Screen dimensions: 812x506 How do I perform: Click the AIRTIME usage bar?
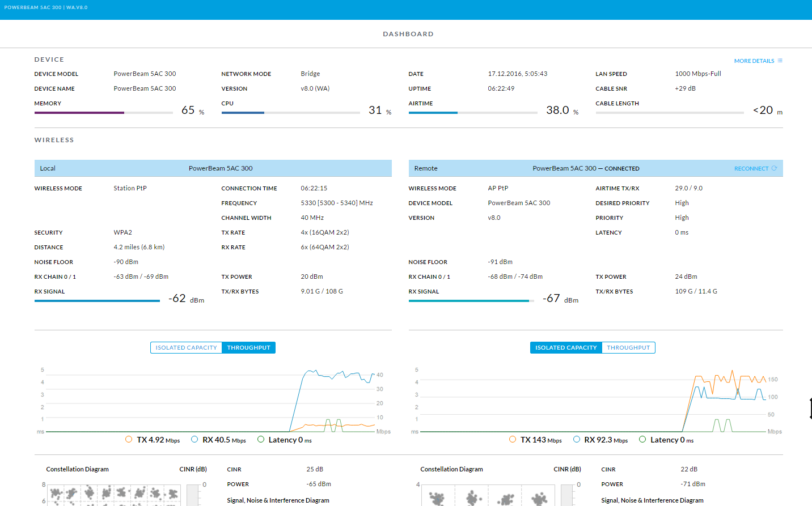click(x=473, y=113)
